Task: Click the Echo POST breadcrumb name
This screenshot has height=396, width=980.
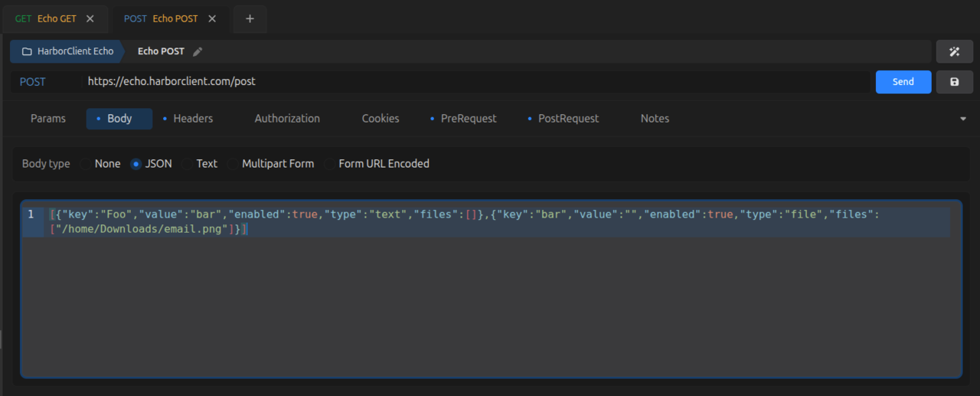Action: coord(161,51)
